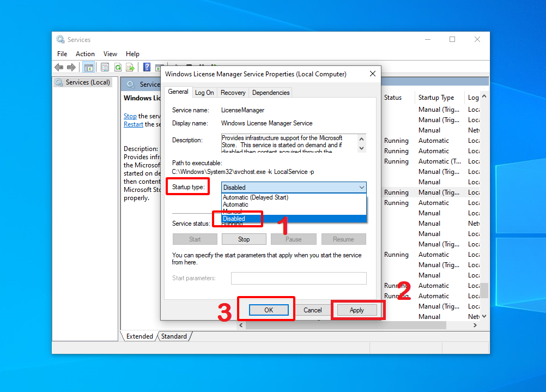546x392 pixels.
Task: Click the Stop service button
Action: pyautogui.click(x=244, y=239)
